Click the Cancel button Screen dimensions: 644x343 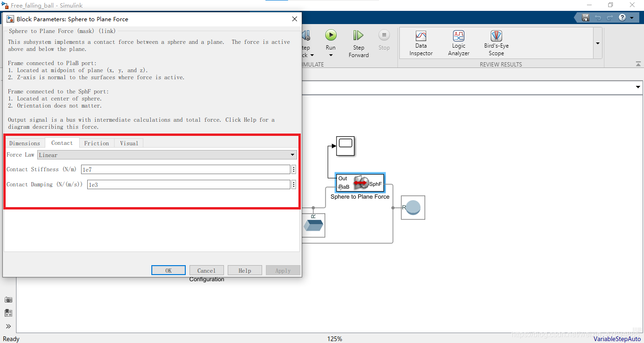click(x=206, y=270)
